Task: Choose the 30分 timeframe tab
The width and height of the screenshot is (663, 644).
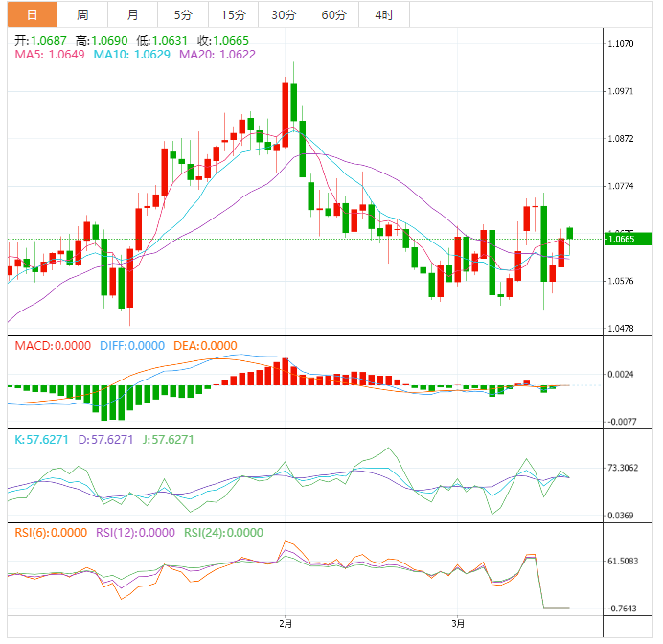Action: (284, 14)
